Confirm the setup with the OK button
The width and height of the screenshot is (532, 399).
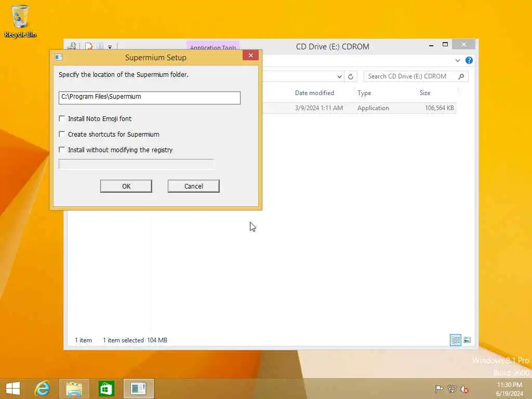(x=126, y=186)
